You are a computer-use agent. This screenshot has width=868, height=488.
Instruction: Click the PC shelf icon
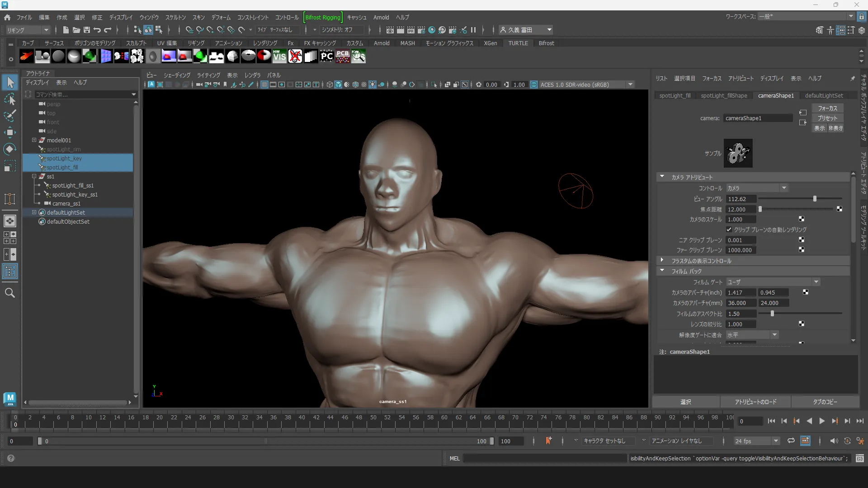(x=327, y=56)
